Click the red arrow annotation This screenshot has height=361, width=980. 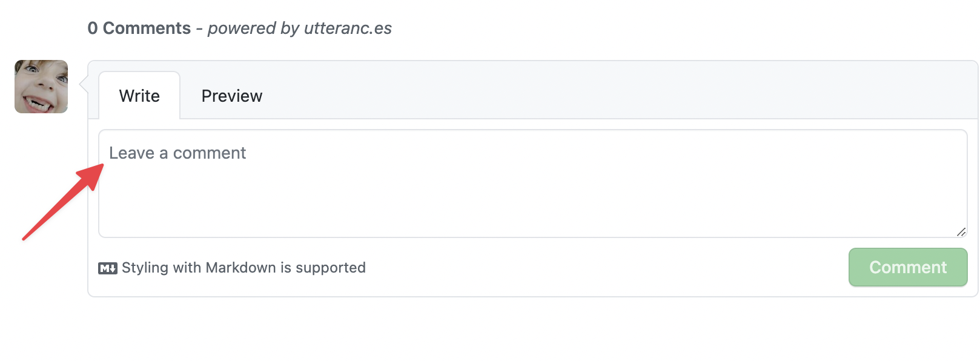62,202
